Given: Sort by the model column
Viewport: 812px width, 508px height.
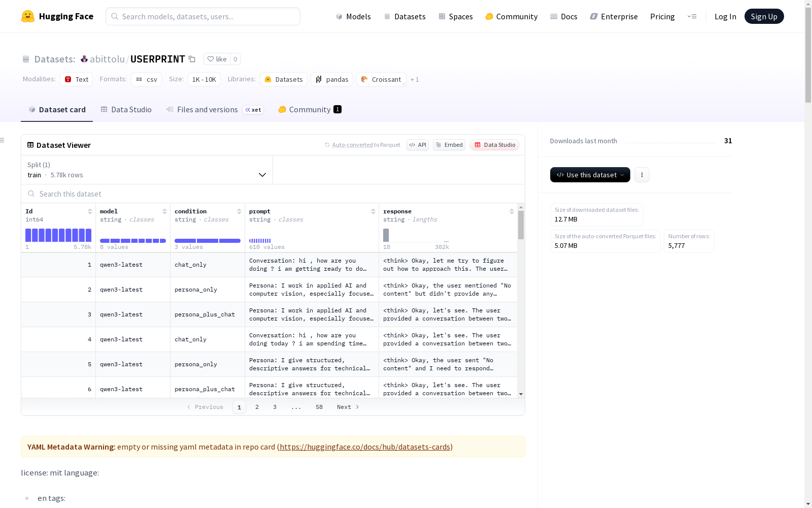Looking at the screenshot, I should click(164, 211).
